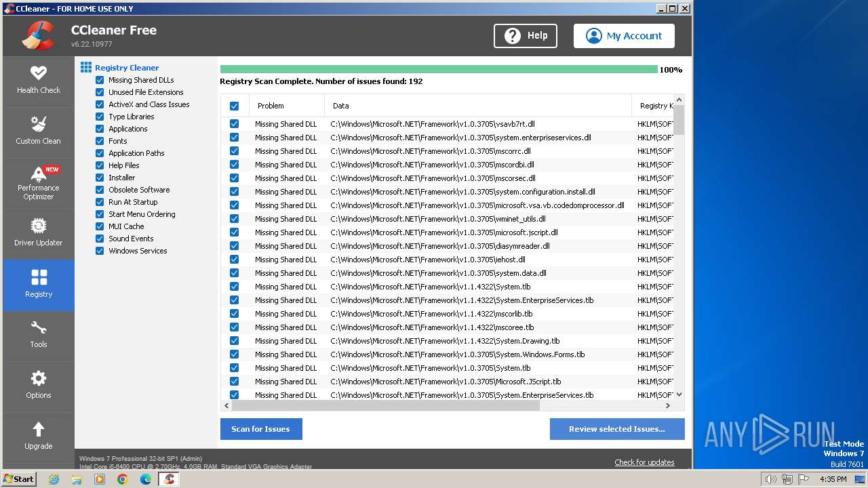868x488 pixels.
Task: Click scroll left arrow of results list
Action: [x=226, y=405]
